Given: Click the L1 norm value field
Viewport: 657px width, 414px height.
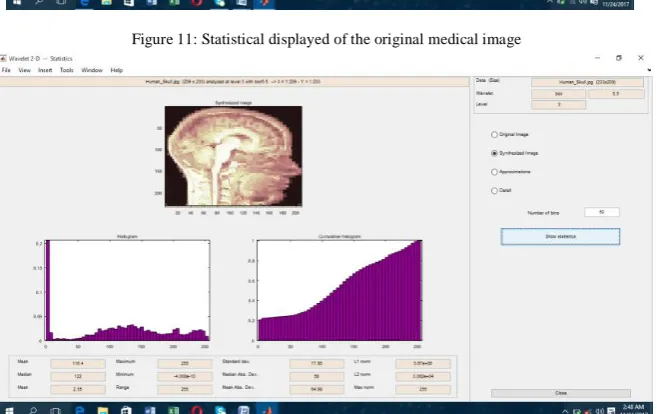Looking at the screenshot, I should 423,363.
